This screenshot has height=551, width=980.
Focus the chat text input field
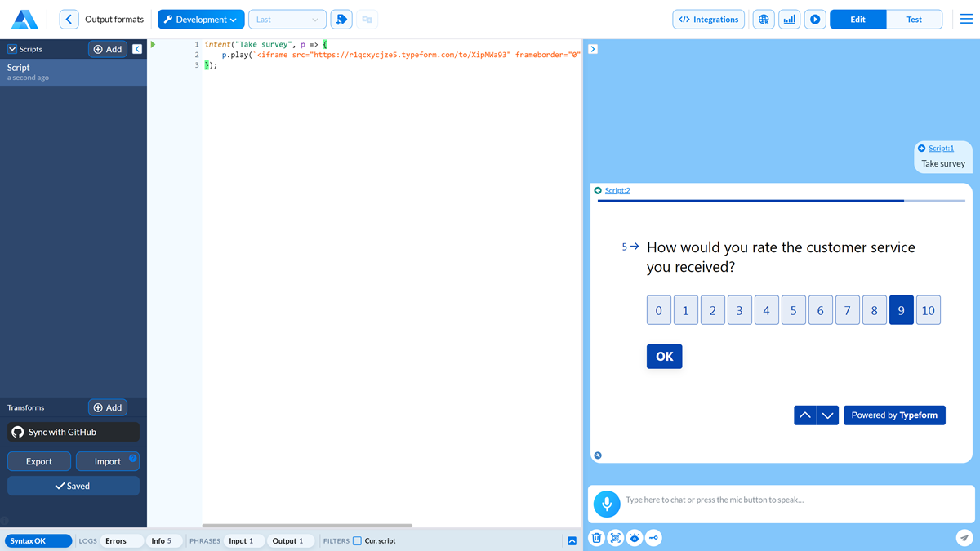pos(796,500)
